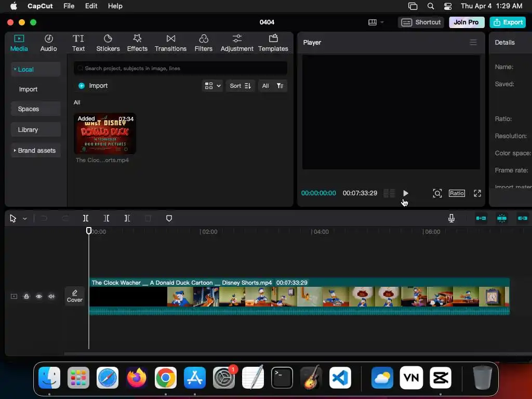The width and height of the screenshot is (532, 399).
Task: Select Import in the sidebar
Action: 28,89
